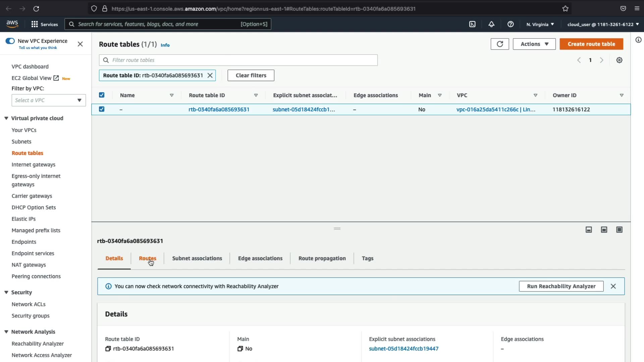The height and width of the screenshot is (362, 644).
Task: Open the notifications bell
Action: tap(491, 24)
